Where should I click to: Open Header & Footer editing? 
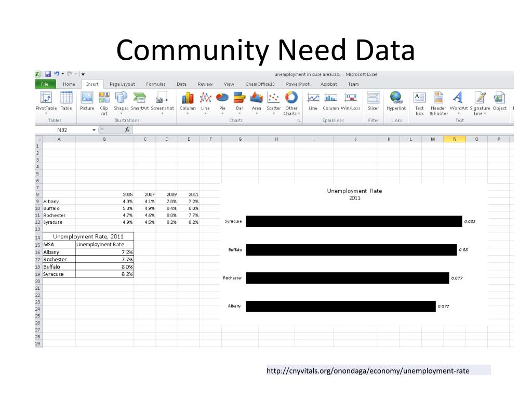[438, 103]
